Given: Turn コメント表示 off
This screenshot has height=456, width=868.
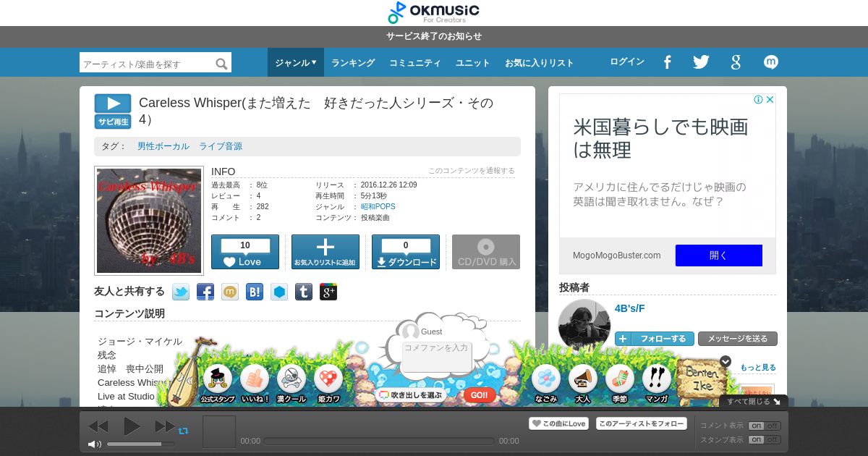Looking at the screenshot, I should [x=773, y=426].
